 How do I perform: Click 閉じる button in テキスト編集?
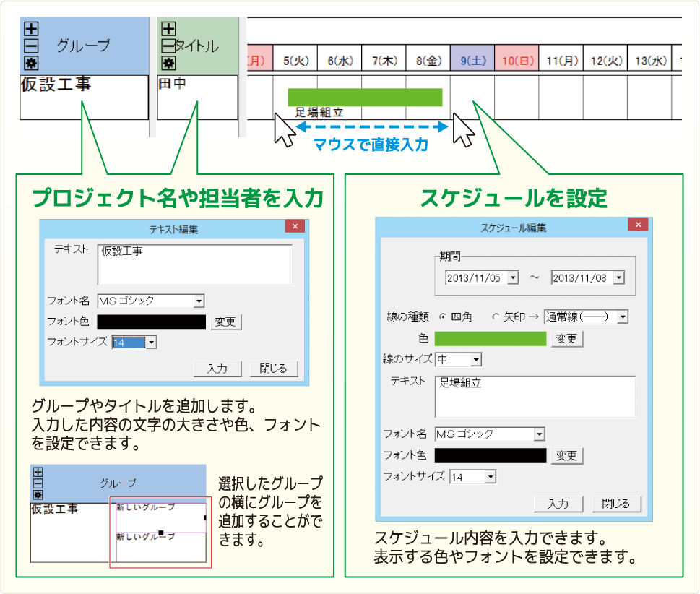click(x=273, y=369)
